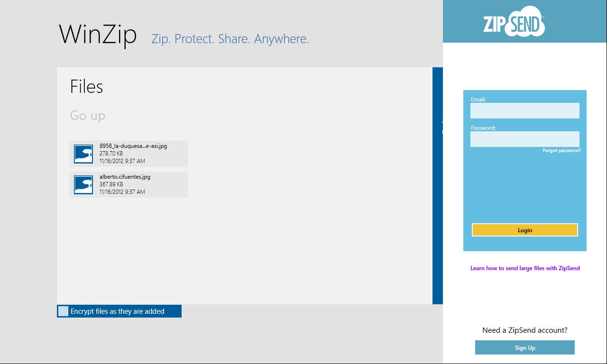
Task: Click the image icon of 8958_la-duquesa file
Action: click(83, 154)
